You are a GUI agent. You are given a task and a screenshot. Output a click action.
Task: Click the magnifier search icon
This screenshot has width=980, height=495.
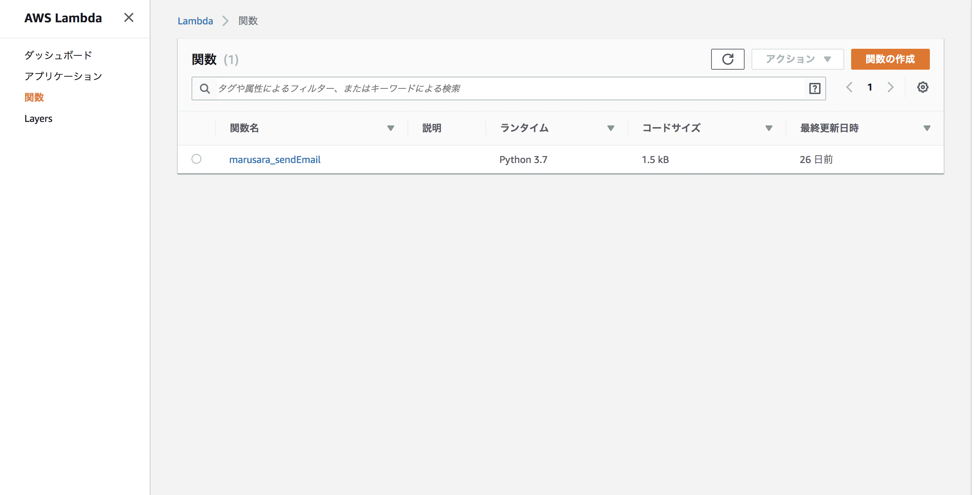coord(205,88)
